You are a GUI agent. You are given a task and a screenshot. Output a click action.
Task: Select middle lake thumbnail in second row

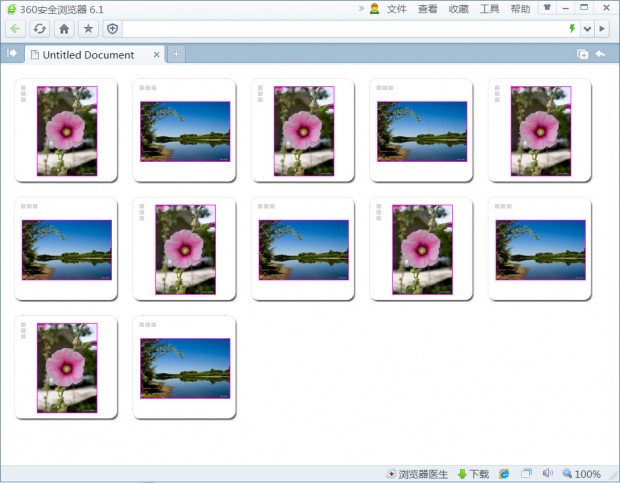tap(304, 250)
